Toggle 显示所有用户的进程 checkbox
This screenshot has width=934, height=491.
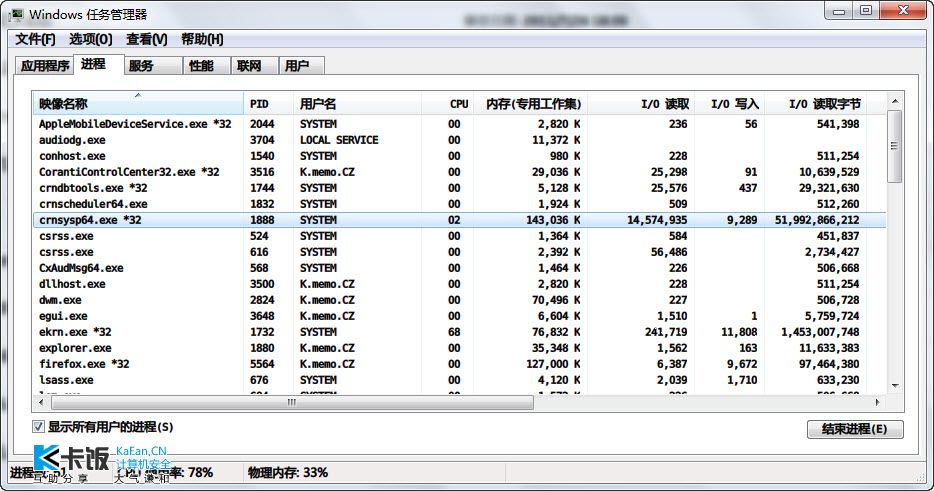point(38,427)
